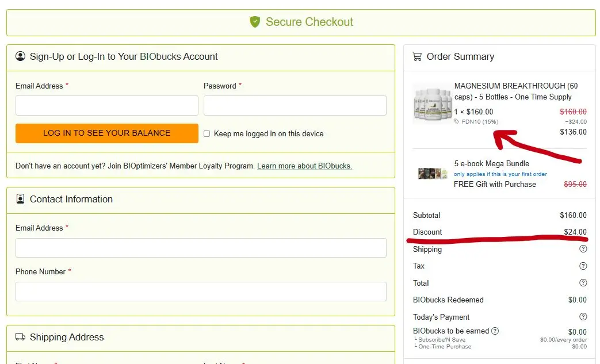Click the Today's Payment label
The height and width of the screenshot is (364, 600).
(x=441, y=317)
